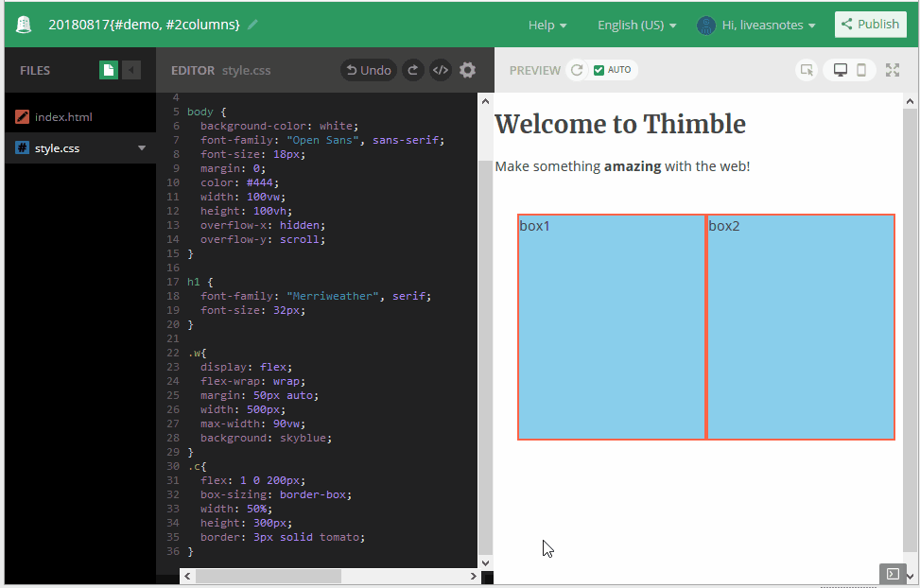Click the redo icon in the editor
The image size is (920, 588).
[x=412, y=70]
